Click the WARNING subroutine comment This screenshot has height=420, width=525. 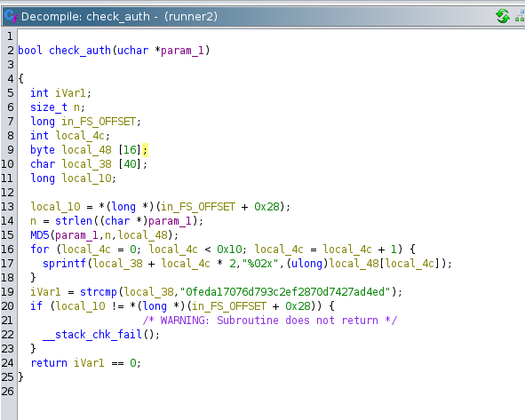point(270,321)
